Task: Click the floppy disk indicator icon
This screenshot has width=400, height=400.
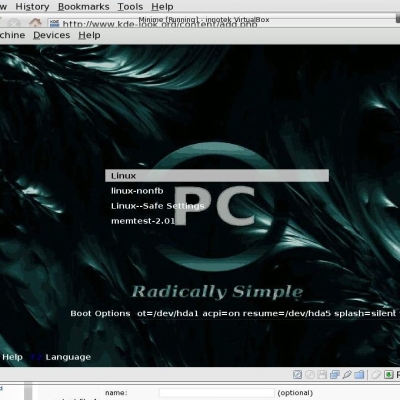Action: tap(322, 375)
